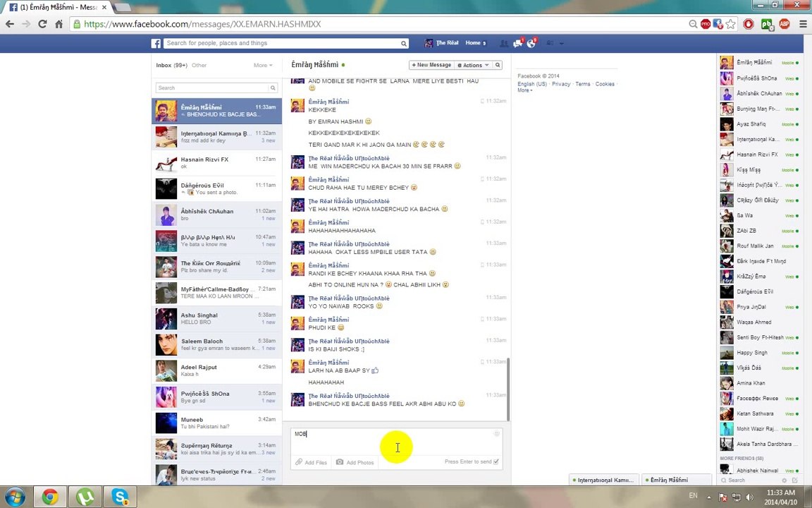Open Adeel Rajput conversation
This screenshot has width=812, height=508.
tap(216, 370)
